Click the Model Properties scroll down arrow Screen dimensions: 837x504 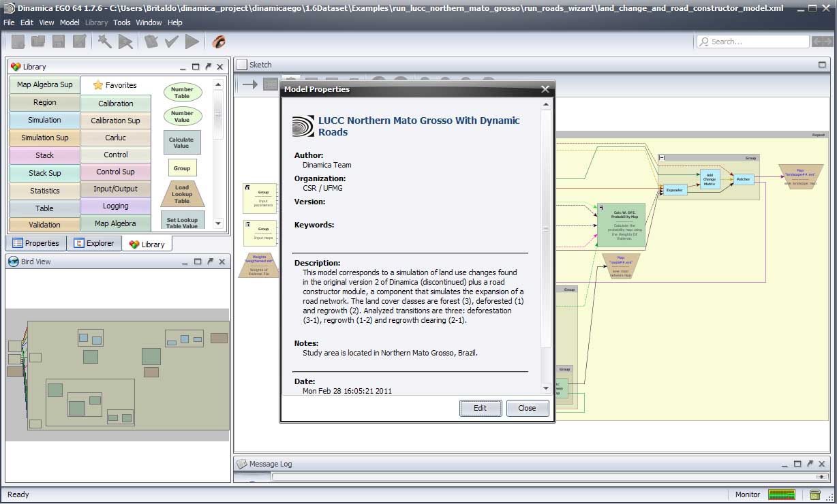(x=546, y=388)
